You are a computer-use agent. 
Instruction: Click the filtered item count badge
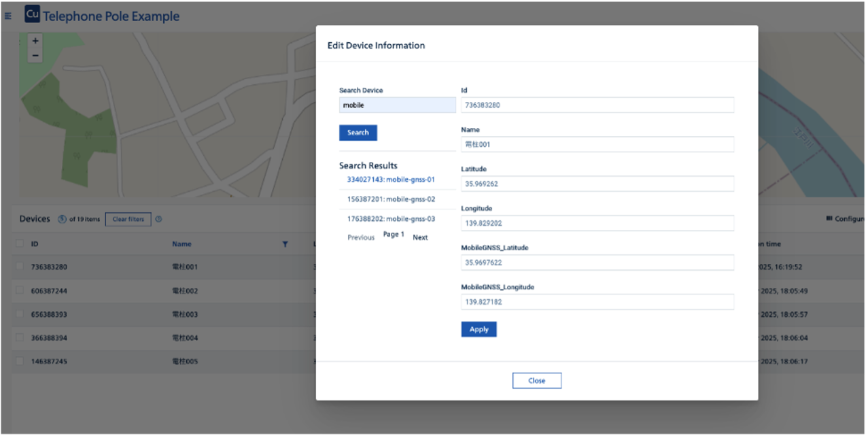(62, 219)
